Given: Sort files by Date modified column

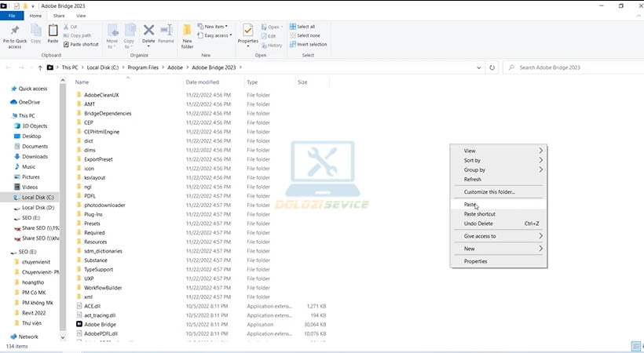Looking at the screenshot, I should tap(203, 82).
